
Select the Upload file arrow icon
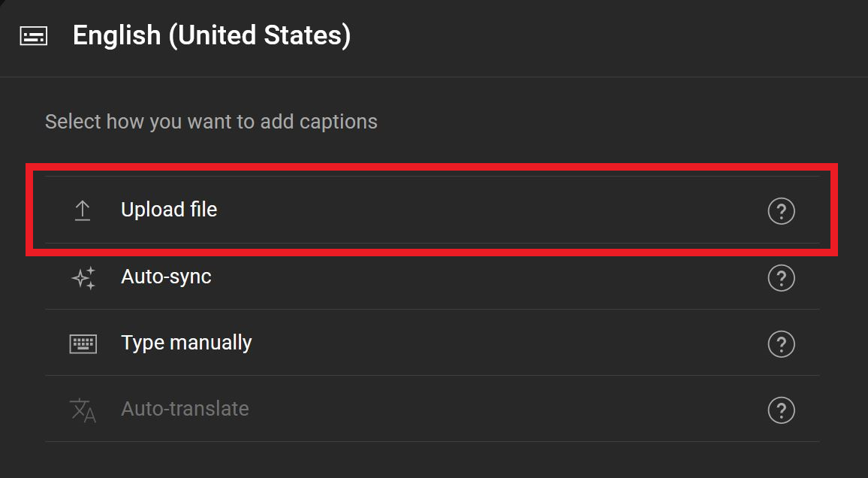pyautogui.click(x=83, y=210)
